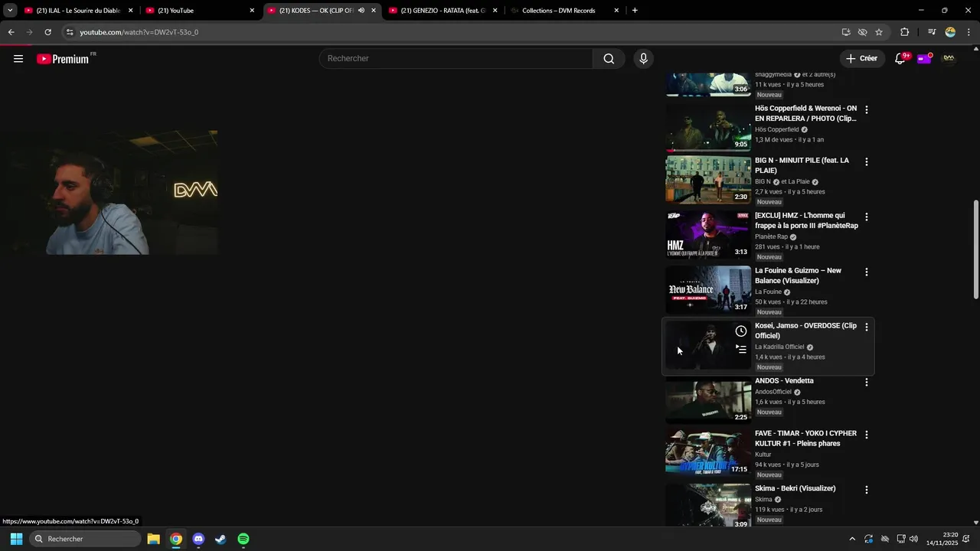Click the page vertical scrollbar thumb
Screen dimensions: 980x551
pos(975,249)
